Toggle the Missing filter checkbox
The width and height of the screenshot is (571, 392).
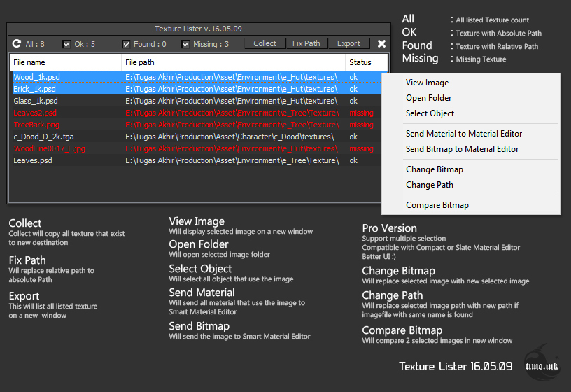pos(185,44)
